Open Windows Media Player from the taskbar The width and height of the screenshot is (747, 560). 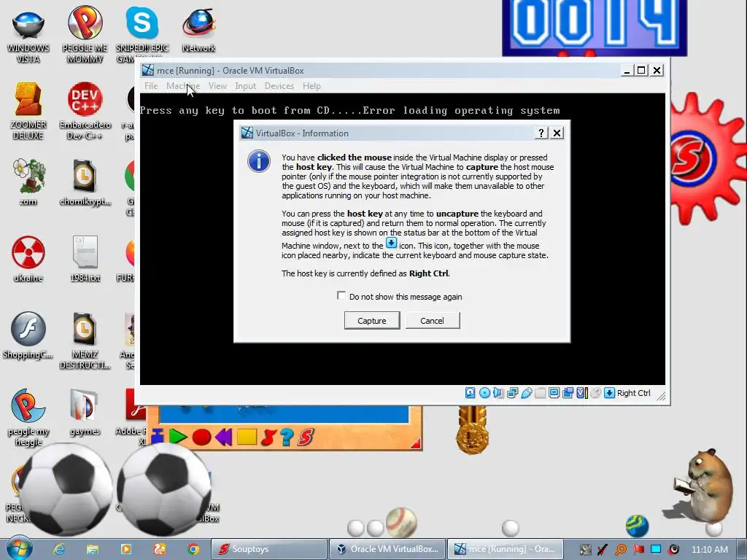(x=125, y=549)
